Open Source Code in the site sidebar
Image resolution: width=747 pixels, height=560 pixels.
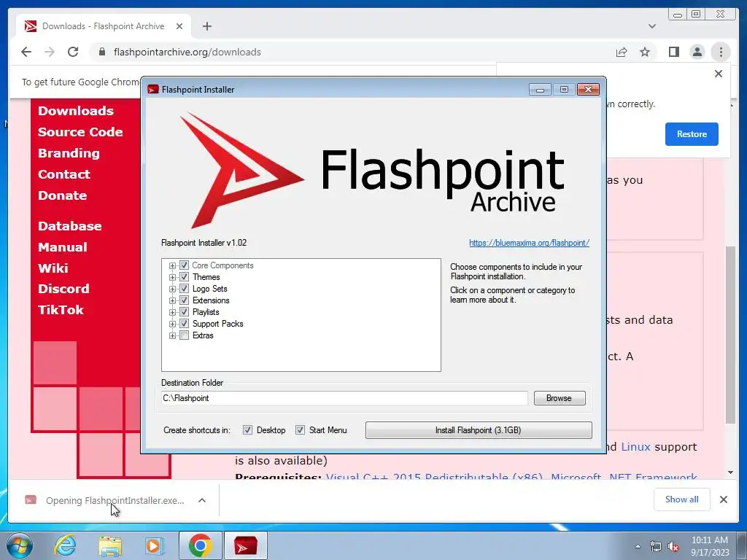[x=80, y=132]
